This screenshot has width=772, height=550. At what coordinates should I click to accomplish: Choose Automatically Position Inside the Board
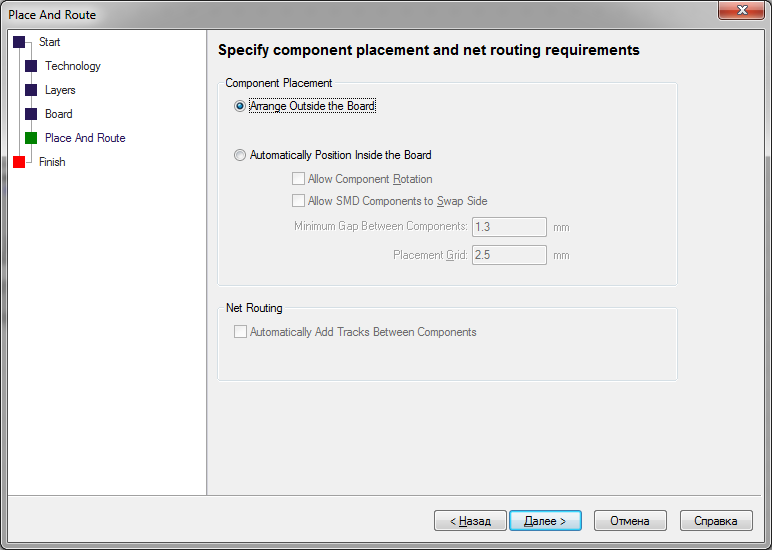tap(240, 155)
